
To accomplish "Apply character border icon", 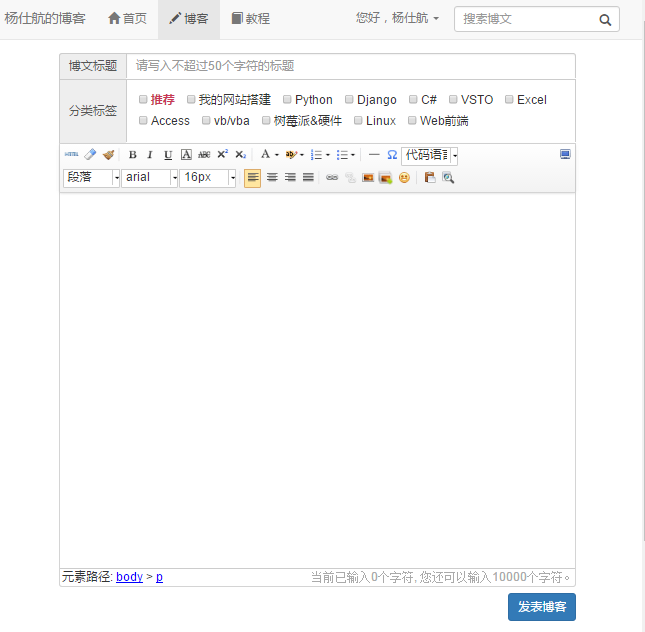I will point(186,155).
